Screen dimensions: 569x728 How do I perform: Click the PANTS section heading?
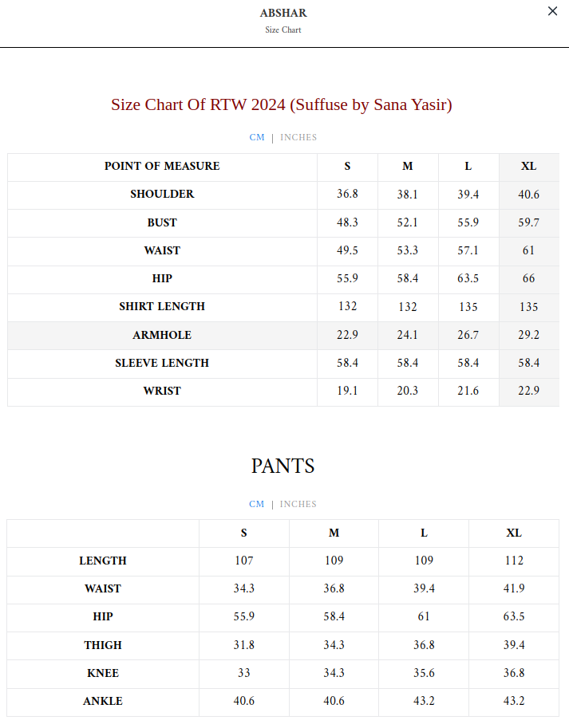(x=283, y=466)
